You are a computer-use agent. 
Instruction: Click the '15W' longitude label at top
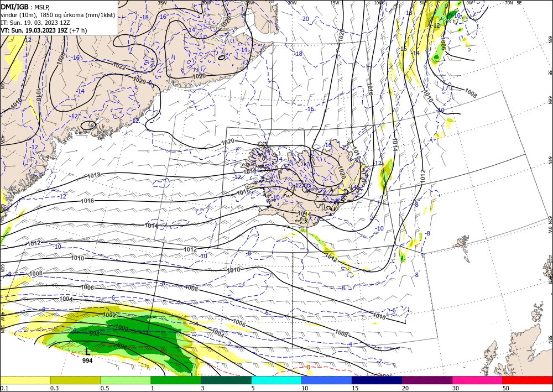(x=335, y=2)
